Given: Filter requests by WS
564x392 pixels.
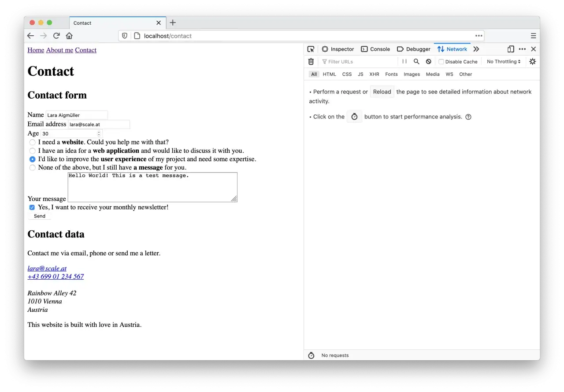Looking at the screenshot, I should point(449,74).
